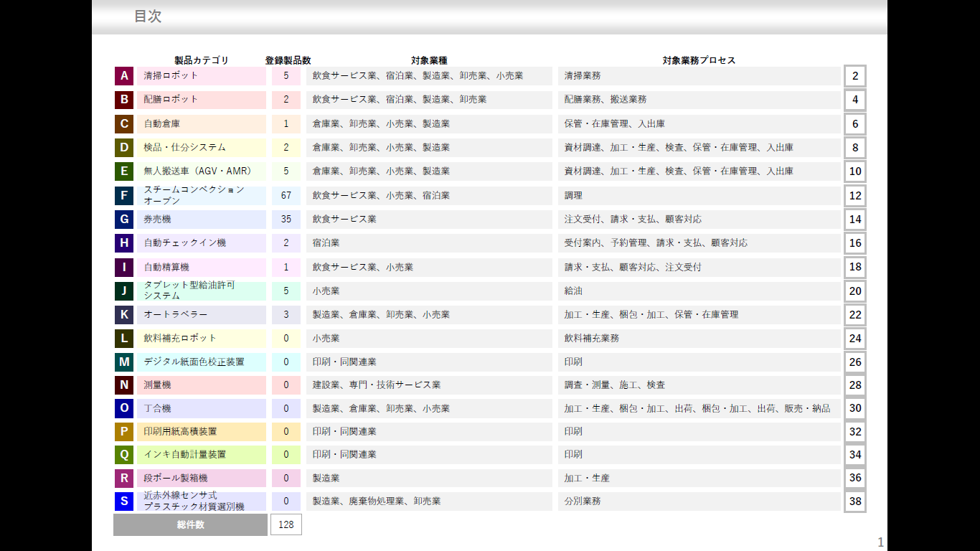Screen dimensions: 980x551
Task: Click the 対象業務プロセス column header
Action: [699, 60]
